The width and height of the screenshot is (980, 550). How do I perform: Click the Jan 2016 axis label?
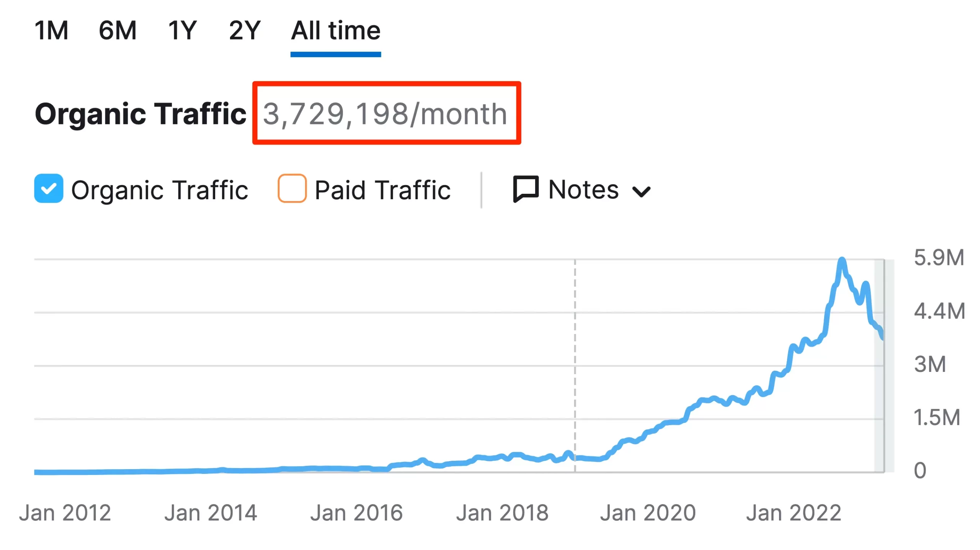(x=356, y=512)
